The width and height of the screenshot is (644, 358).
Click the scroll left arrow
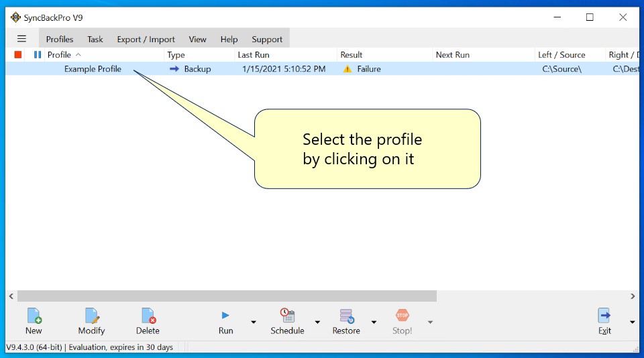point(11,296)
